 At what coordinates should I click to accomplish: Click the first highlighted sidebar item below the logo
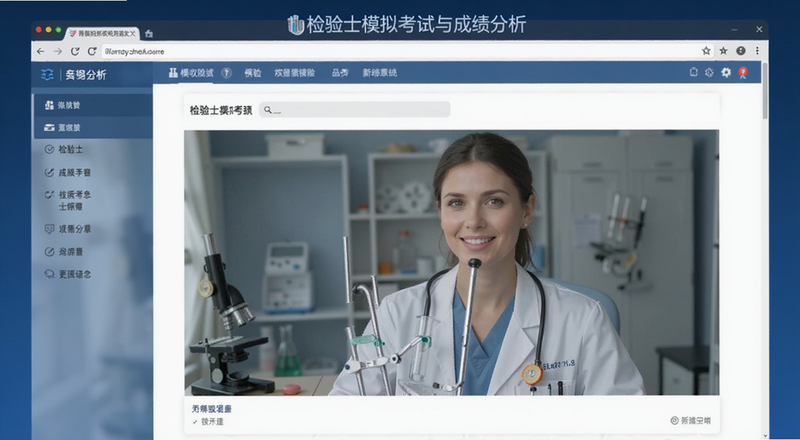[93, 105]
